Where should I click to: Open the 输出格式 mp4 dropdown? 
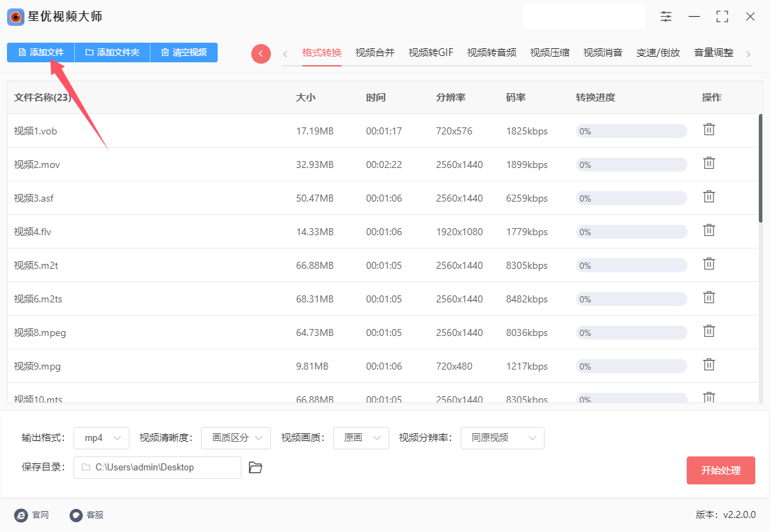pos(101,438)
